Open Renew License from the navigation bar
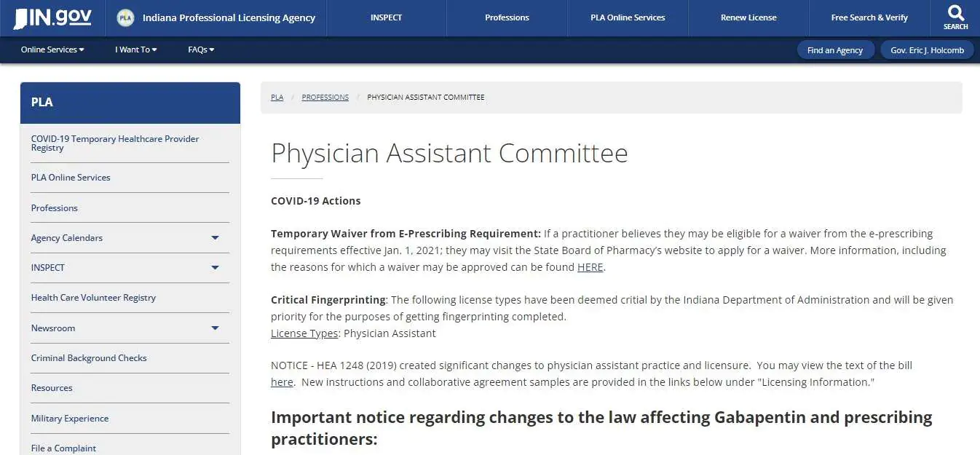This screenshot has width=980, height=455. [x=748, y=17]
